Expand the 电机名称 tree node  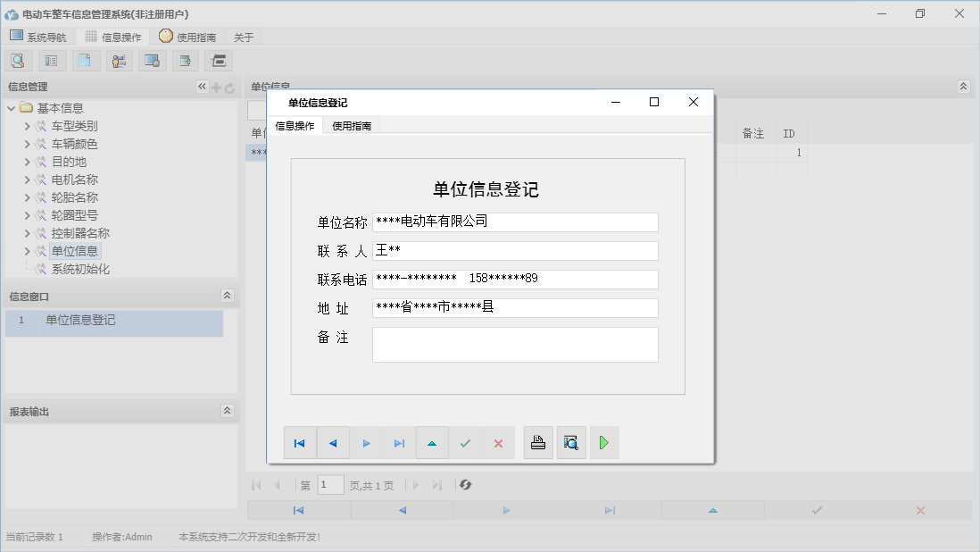[27, 180]
